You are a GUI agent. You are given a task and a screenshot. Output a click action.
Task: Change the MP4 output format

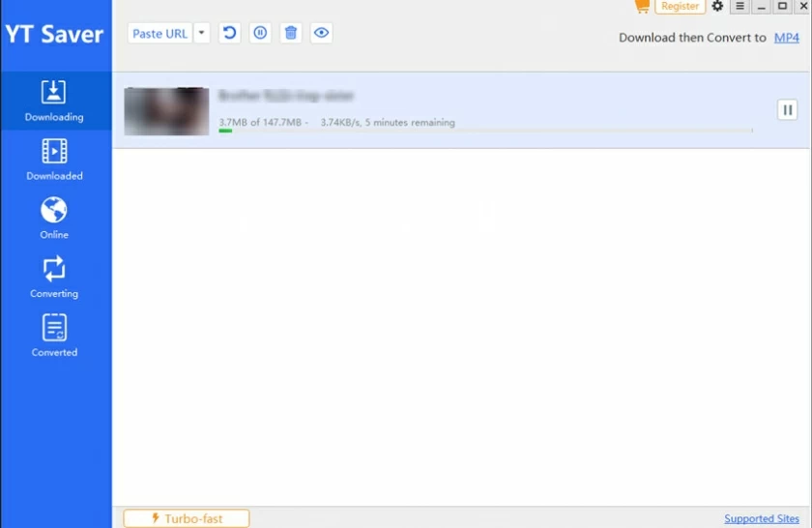pos(786,38)
